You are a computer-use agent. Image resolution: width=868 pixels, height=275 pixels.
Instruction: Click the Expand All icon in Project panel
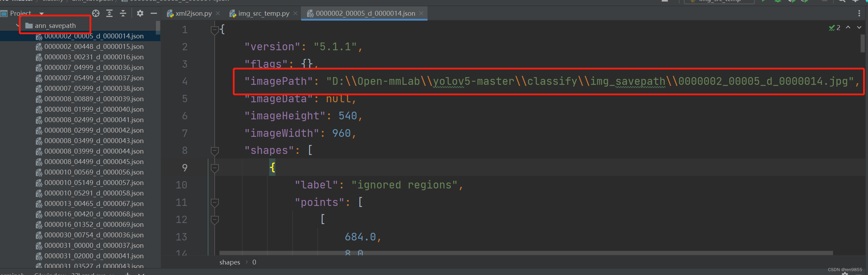pyautogui.click(x=109, y=13)
